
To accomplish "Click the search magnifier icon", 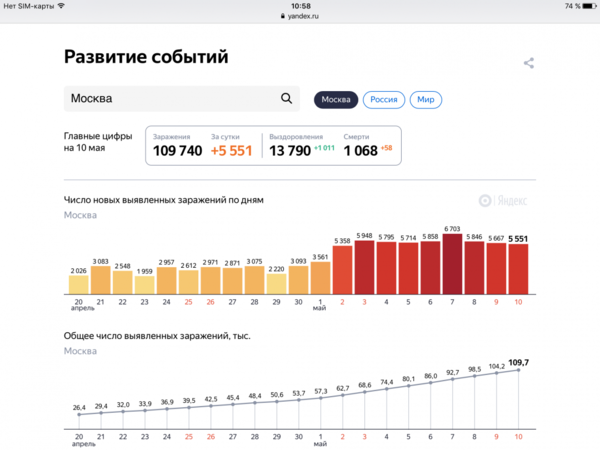I will pyautogui.click(x=286, y=98).
